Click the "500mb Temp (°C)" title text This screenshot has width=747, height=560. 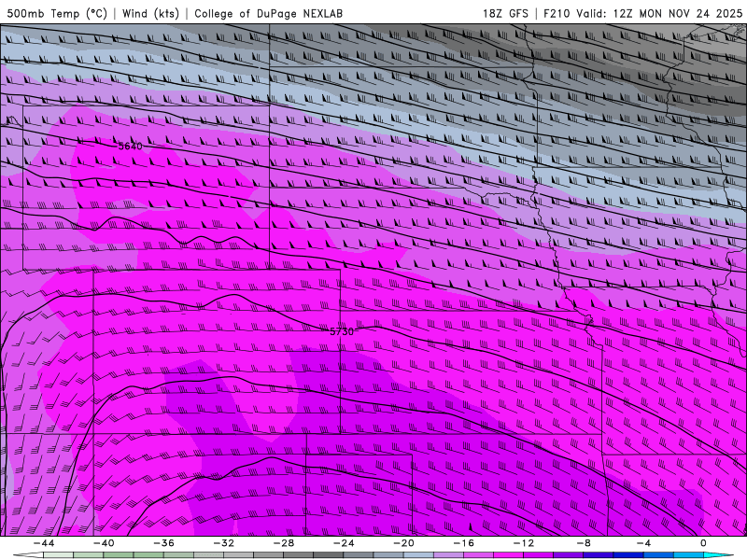coord(57,13)
